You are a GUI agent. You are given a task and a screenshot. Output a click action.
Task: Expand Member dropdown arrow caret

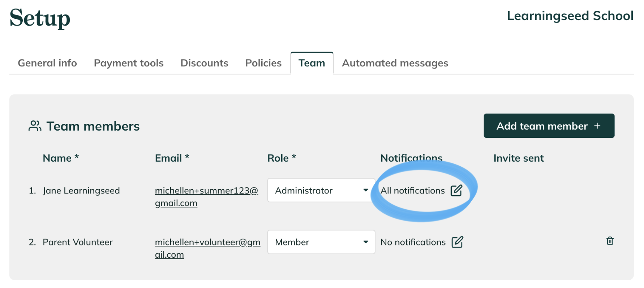(x=366, y=242)
